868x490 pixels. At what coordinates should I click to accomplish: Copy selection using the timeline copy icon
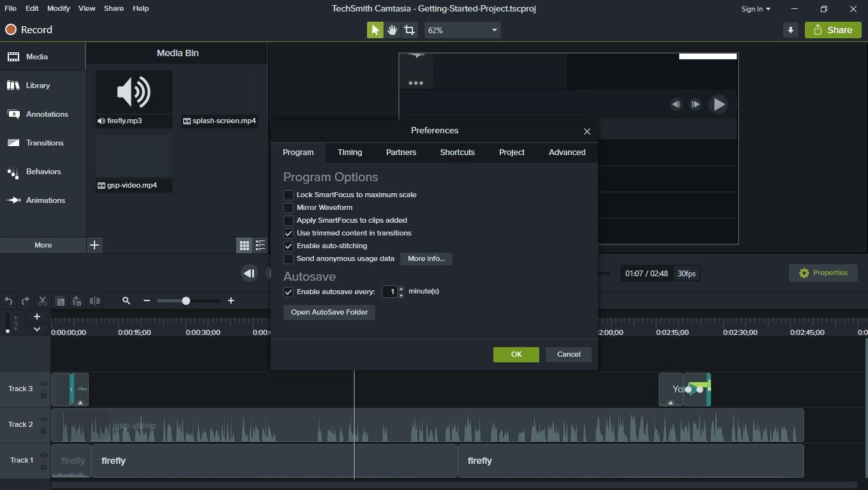click(x=60, y=301)
